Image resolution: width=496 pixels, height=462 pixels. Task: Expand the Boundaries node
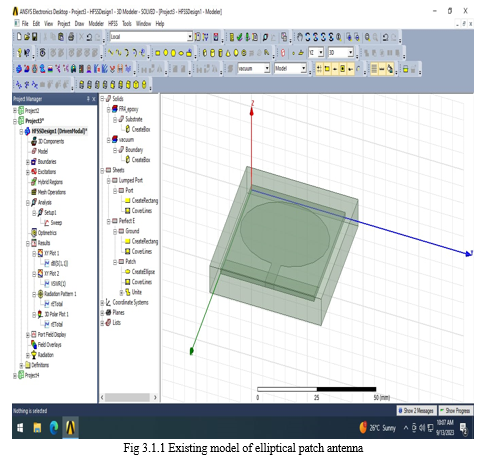click(x=28, y=162)
